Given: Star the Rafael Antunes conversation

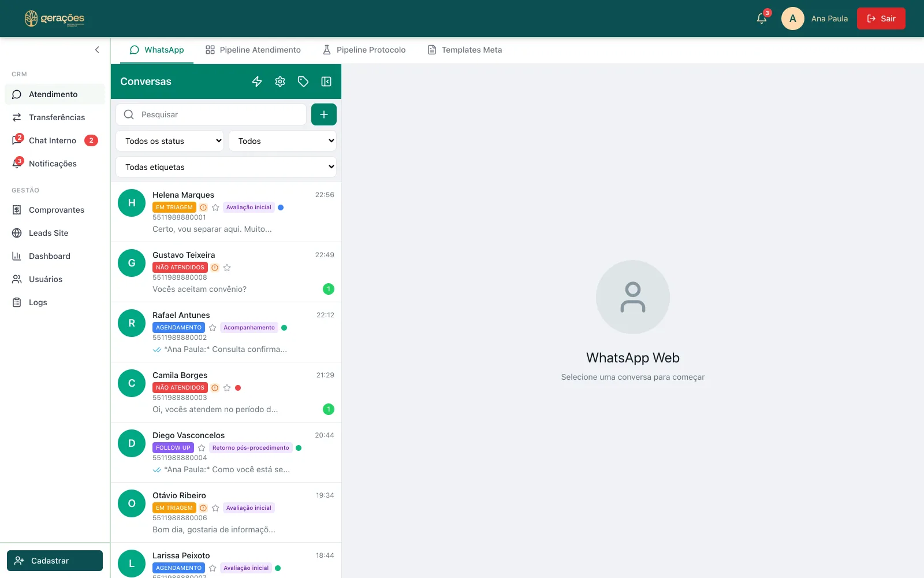Looking at the screenshot, I should 213,328.
